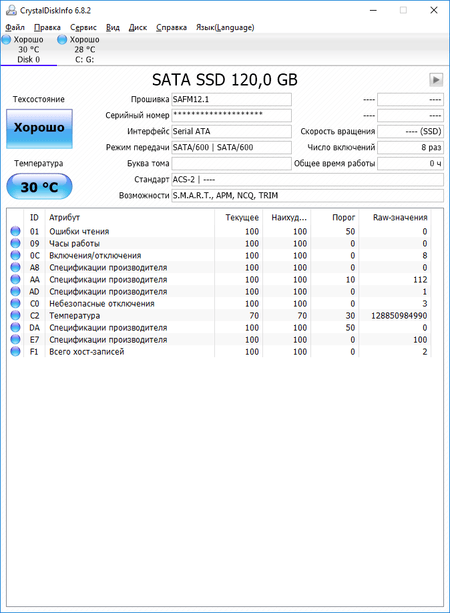
Task: Select the Температура attribute row text
Action: coord(74,315)
